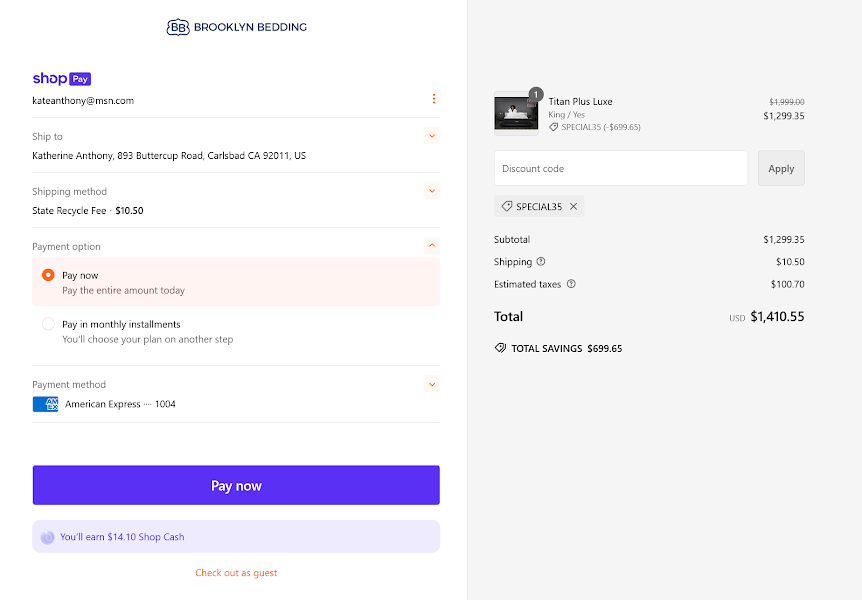This screenshot has height=600, width=862.
Task: Click the bold Total label
Action: (x=509, y=317)
